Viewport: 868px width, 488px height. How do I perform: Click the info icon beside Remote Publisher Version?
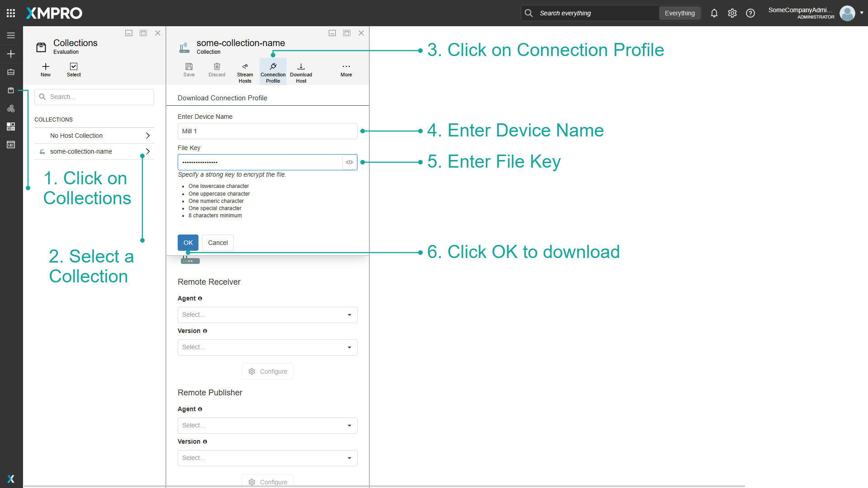pos(205,442)
